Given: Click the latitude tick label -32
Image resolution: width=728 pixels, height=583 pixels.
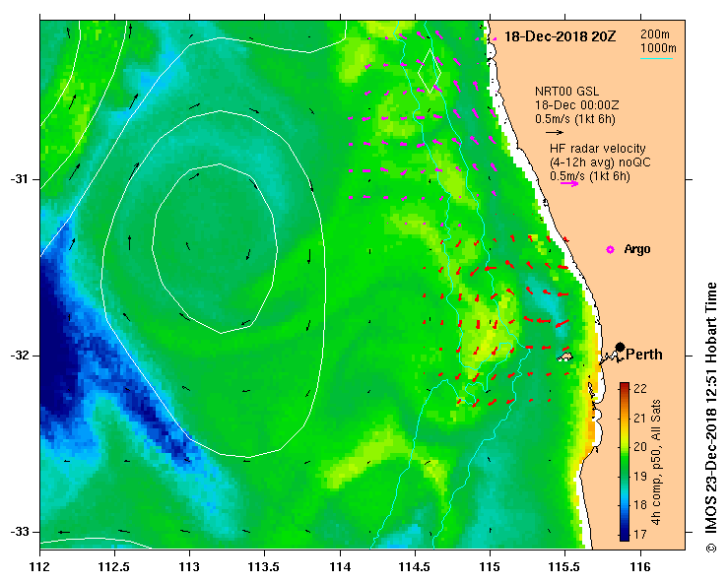Looking at the screenshot, I should click(19, 356).
